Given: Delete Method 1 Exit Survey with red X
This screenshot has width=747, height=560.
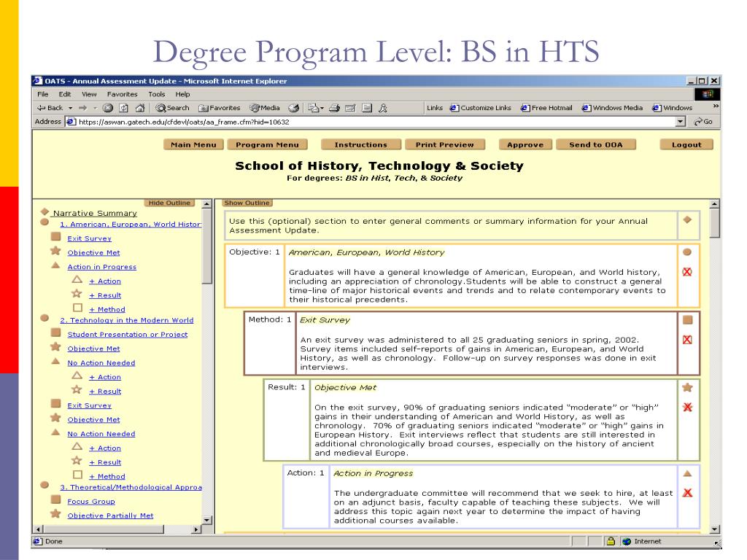Looking at the screenshot, I should click(687, 340).
